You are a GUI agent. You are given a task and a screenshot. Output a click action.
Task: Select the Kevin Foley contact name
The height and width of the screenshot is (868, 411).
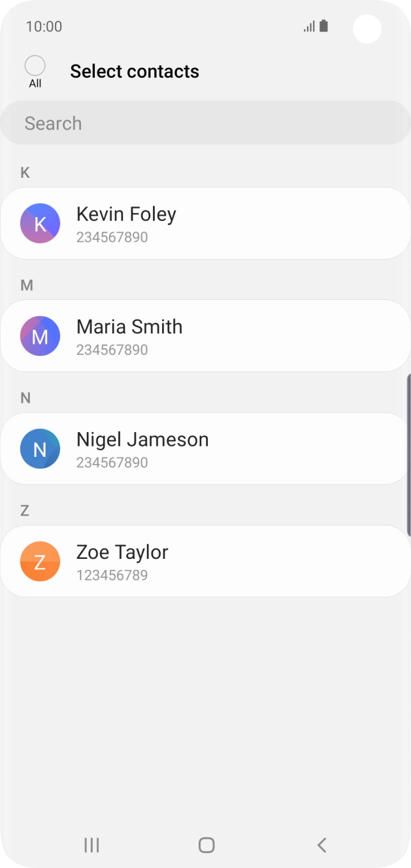click(126, 214)
